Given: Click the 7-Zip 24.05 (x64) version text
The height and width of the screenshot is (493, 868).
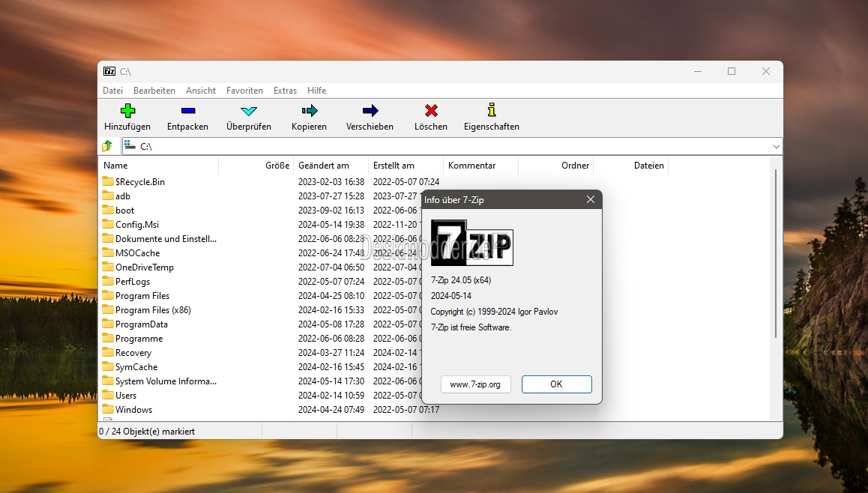Looking at the screenshot, I should [x=461, y=280].
